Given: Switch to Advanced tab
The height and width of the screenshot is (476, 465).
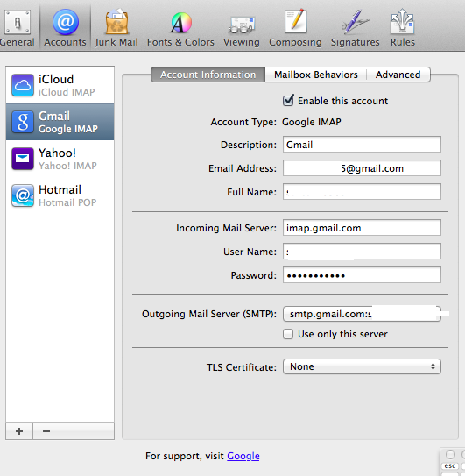Looking at the screenshot, I should click(x=398, y=75).
